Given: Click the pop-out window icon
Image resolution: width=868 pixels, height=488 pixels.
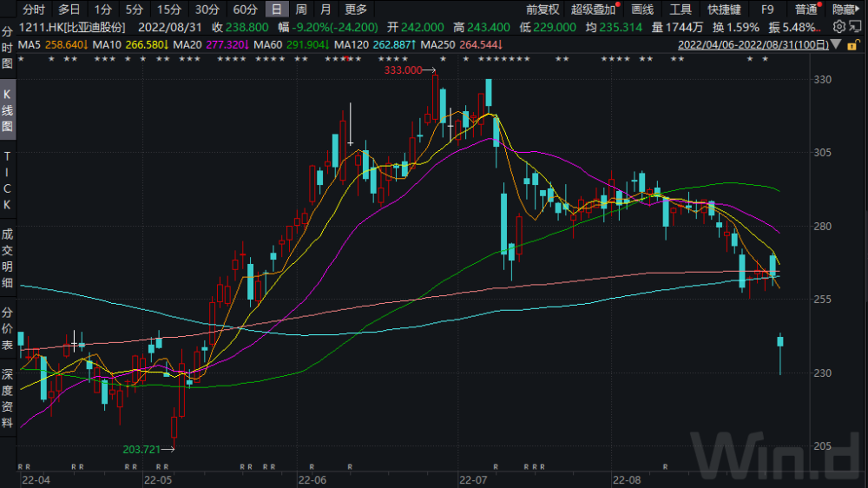Looking at the screenshot, I should [x=857, y=27].
